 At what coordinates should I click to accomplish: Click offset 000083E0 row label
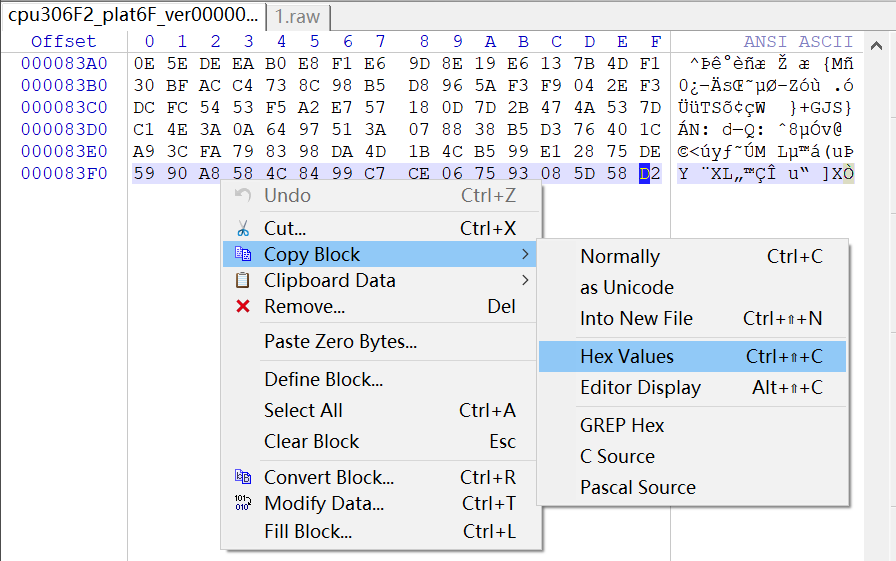64,151
